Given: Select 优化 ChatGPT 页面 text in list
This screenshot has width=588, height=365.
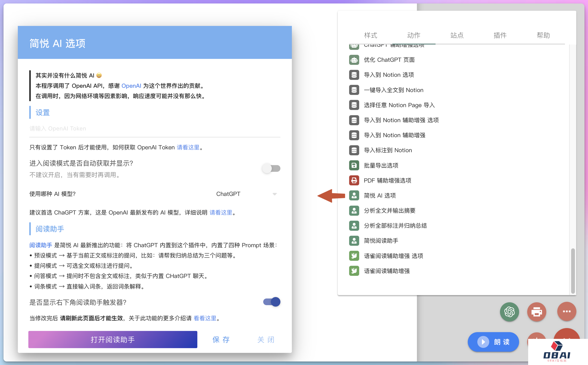Looking at the screenshot, I should coord(389,60).
